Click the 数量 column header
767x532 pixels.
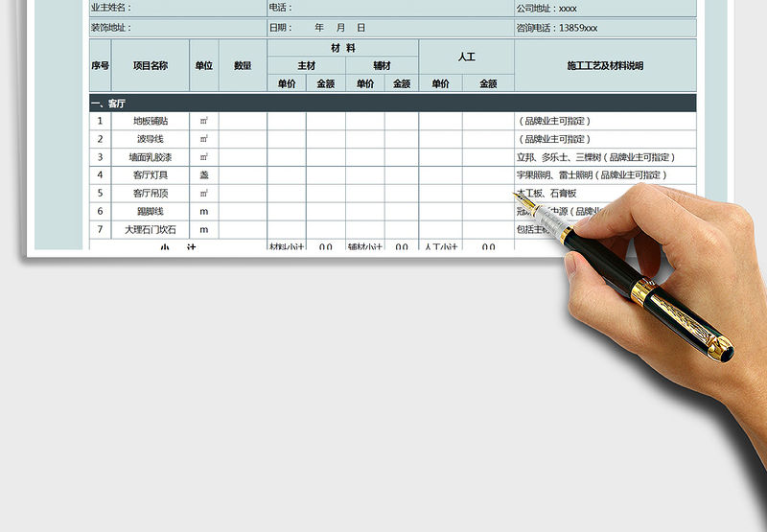pos(243,65)
